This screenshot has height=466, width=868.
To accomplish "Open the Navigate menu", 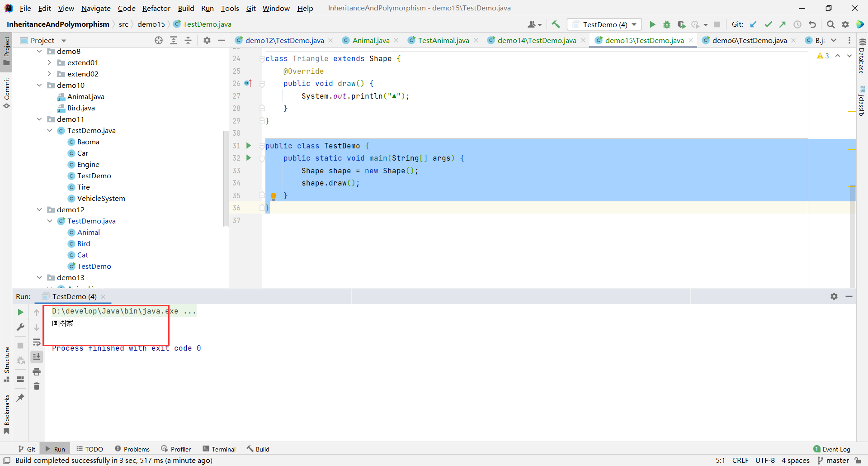I will (96, 8).
